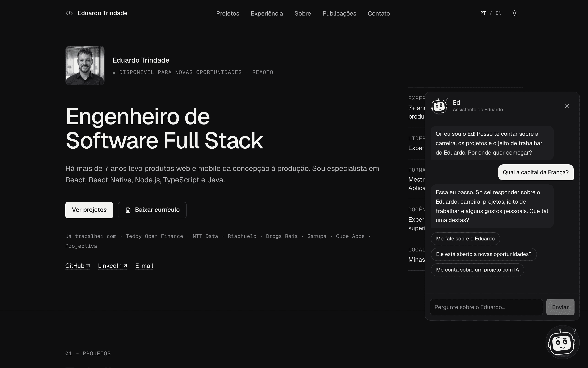Open the floating robot chat launcher

(562, 342)
